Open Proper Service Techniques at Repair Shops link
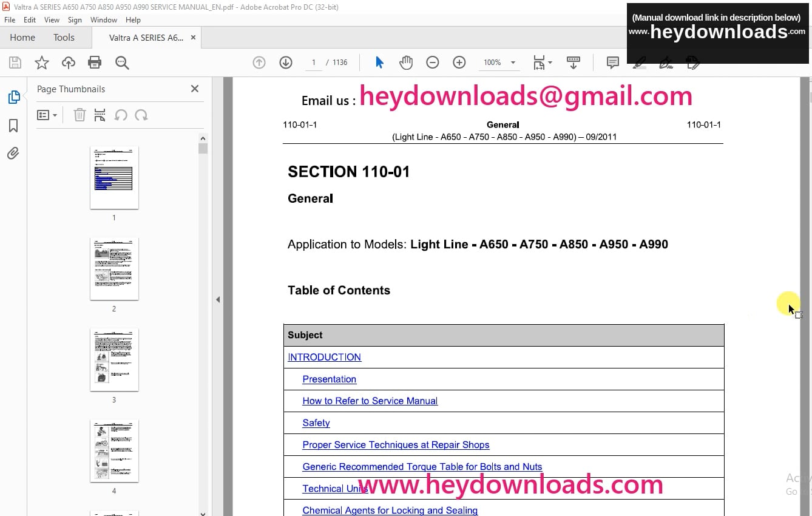 (x=396, y=444)
